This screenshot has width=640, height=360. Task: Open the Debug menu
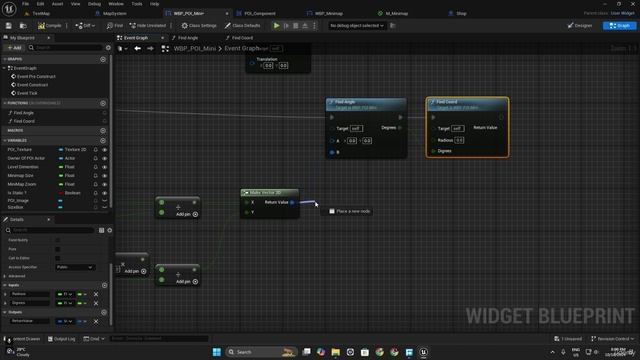94,4
